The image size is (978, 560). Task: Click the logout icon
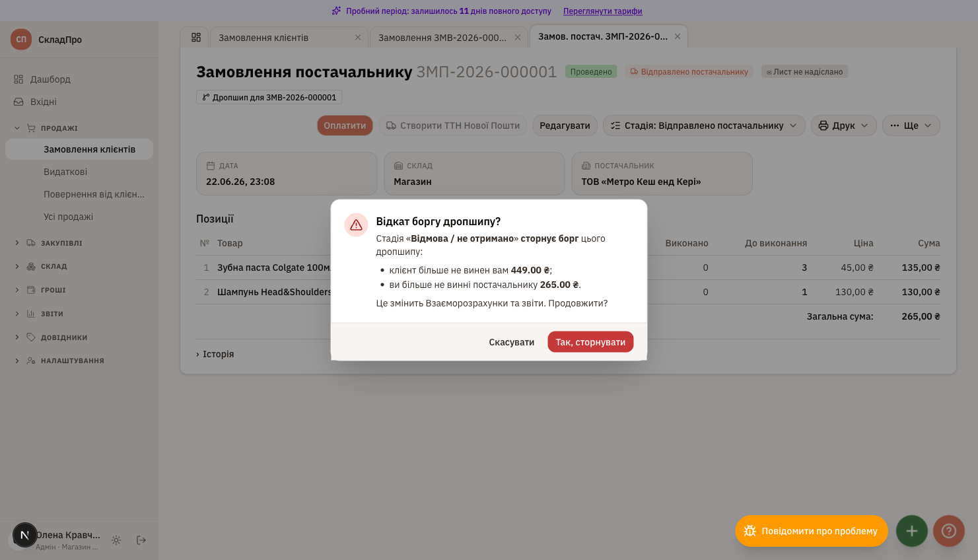tap(141, 540)
